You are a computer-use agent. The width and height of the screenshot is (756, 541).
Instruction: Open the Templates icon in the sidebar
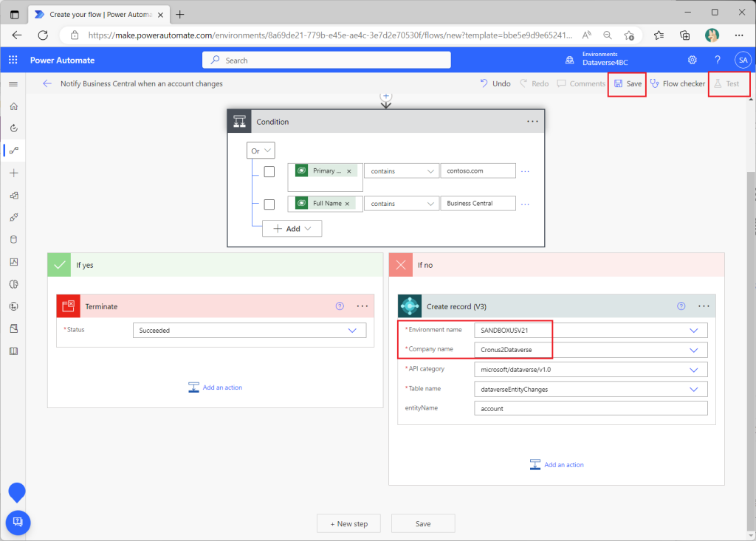(x=13, y=196)
